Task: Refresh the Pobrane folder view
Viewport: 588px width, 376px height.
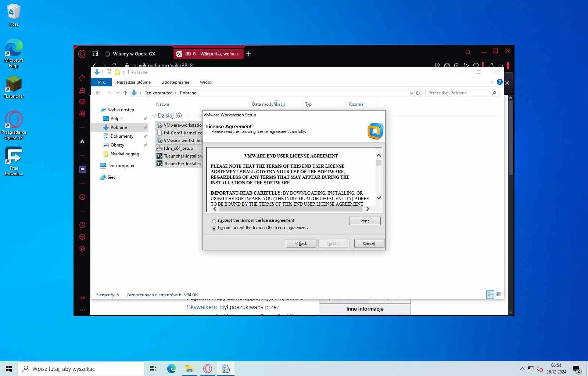Action: coord(418,93)
